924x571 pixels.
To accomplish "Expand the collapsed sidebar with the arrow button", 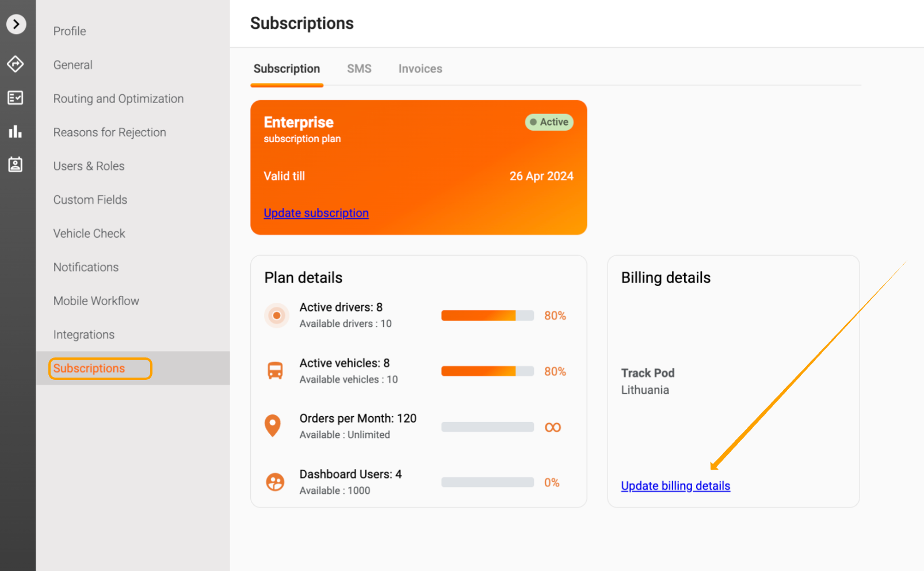I will tap(16, 24).
